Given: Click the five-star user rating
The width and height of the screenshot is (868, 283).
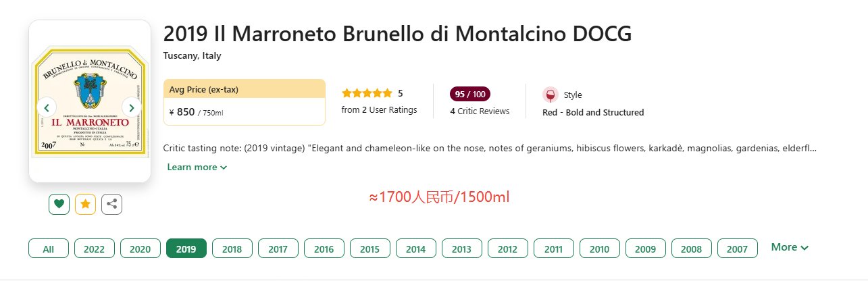Looking at the screenshot, I should tap(367, 93).
